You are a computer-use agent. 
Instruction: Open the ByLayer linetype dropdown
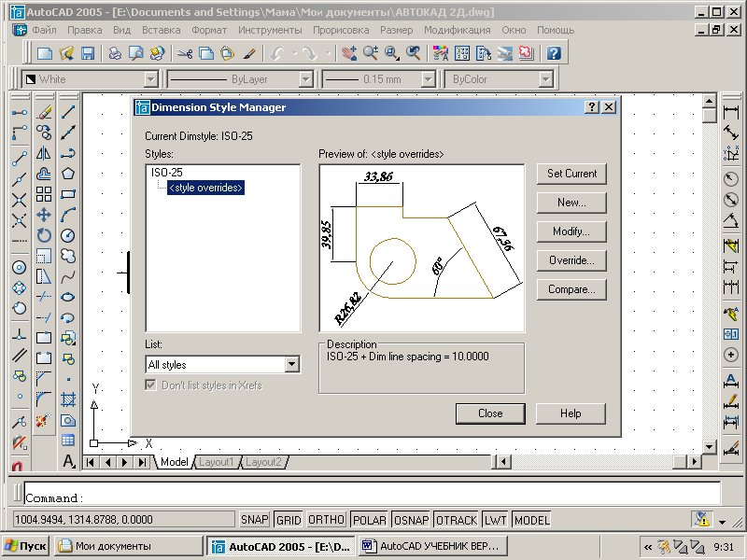(x=306, y=79)
